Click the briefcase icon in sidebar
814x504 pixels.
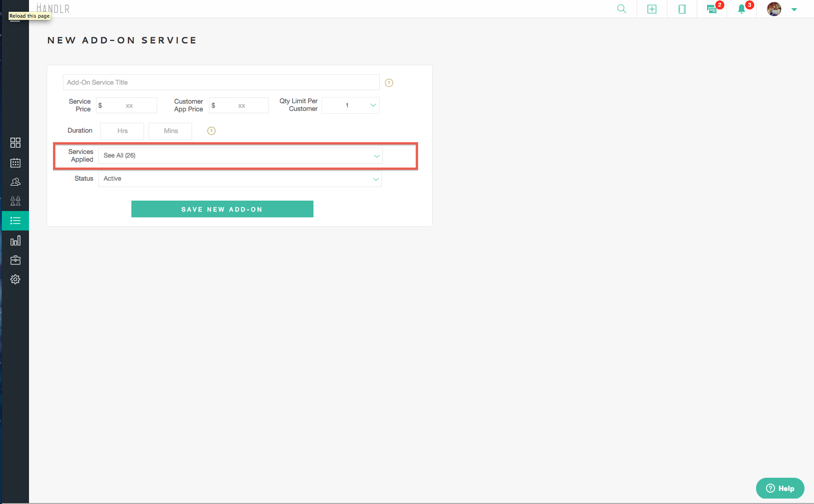[x=15, y=260]
